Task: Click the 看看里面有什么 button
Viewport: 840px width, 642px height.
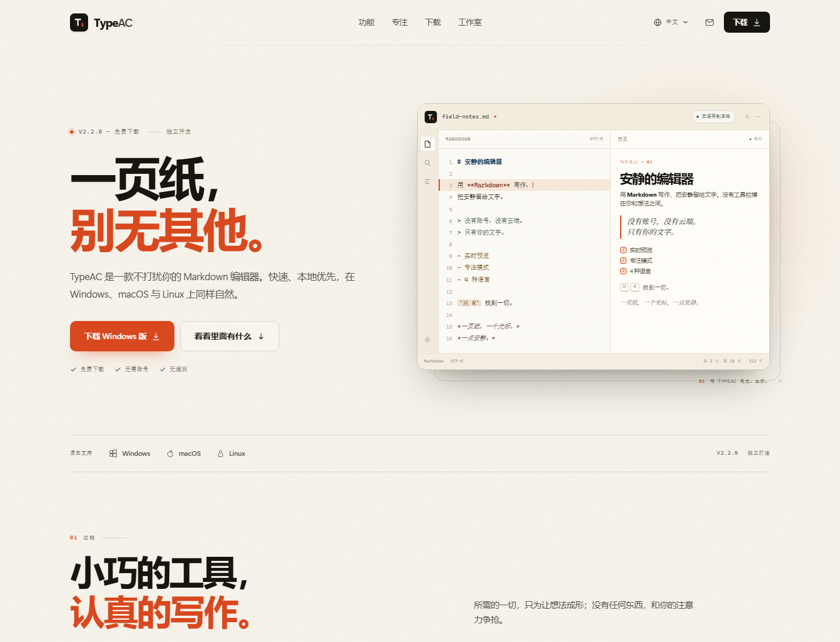Action: 230,336
